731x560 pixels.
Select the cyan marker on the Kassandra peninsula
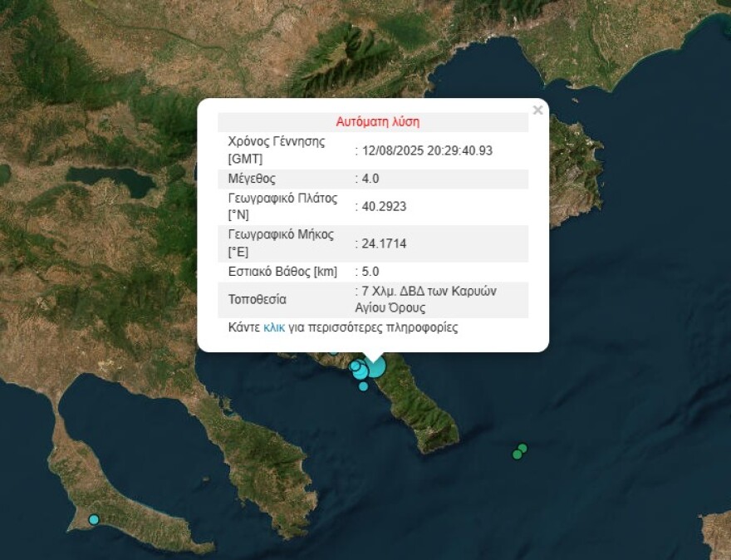coord(94,519)
